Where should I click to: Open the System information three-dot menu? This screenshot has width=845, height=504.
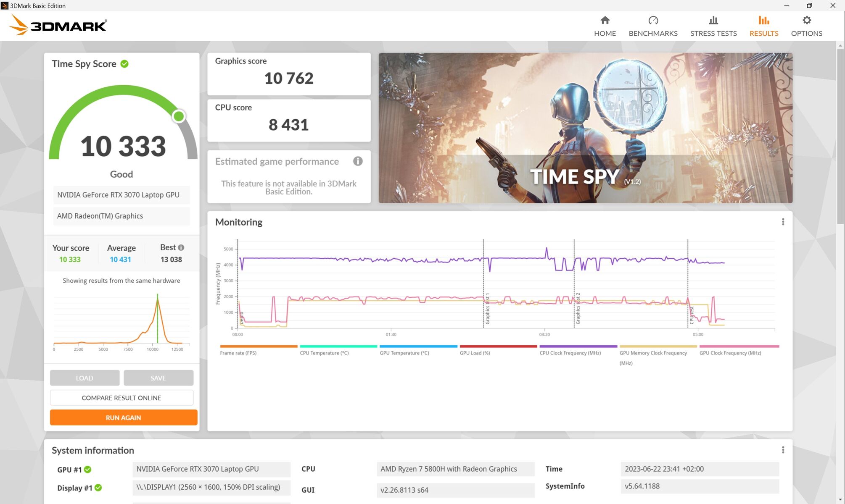click(783, 450)
